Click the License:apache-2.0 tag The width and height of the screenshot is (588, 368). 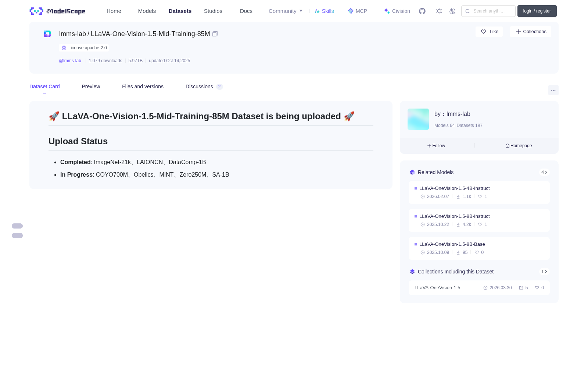pos(84,48)
